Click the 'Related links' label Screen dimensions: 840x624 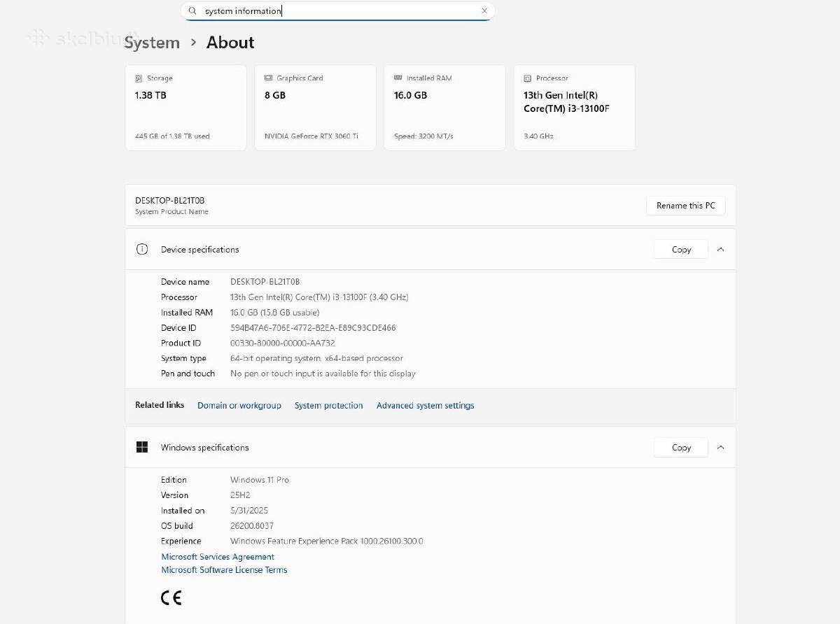pos(160,405)
